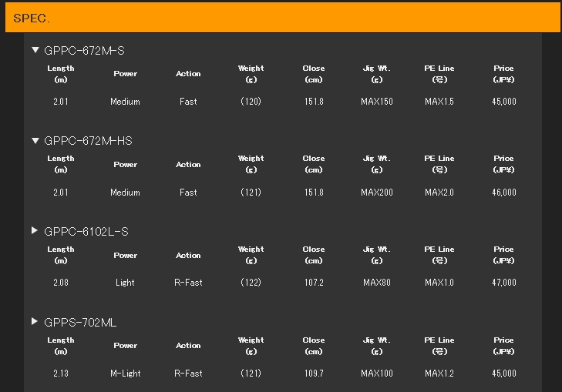The image size is (562, 392).
Task: Click the (120) weight value
Action: (x=251, y=102)
